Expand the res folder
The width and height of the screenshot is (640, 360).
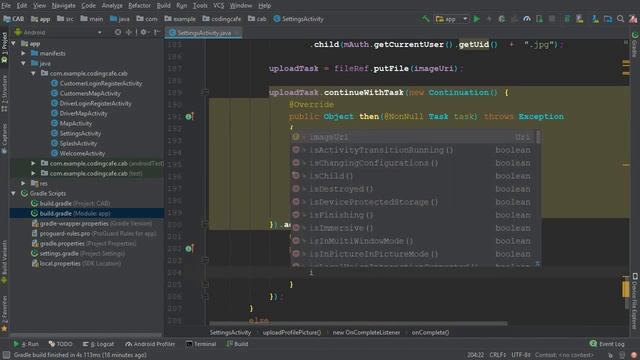click(x=24, y=183)
